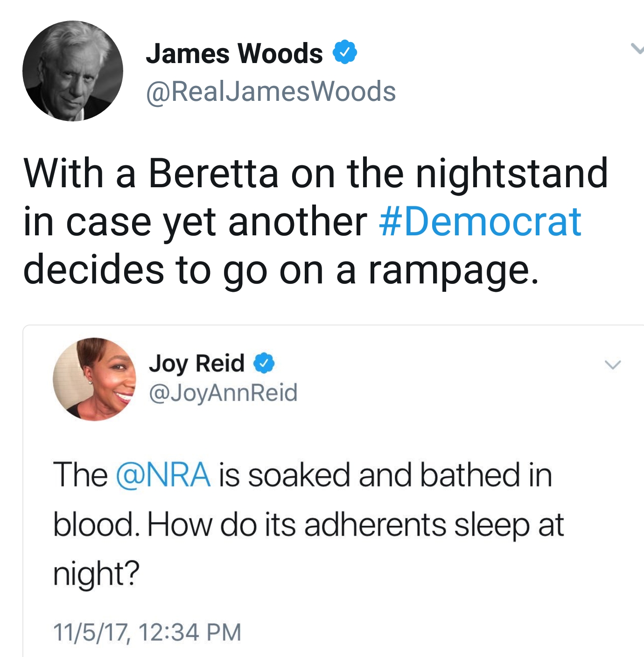Expand quoted tweet options chevron
The height and width of the screenshot is (657, 644).
[613, 364]
